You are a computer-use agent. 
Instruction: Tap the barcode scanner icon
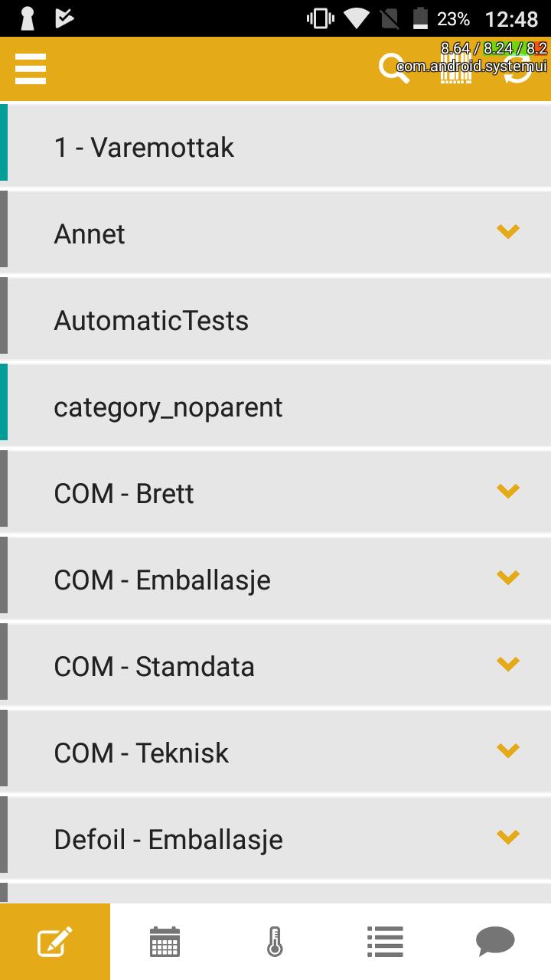tap(456, 69)
